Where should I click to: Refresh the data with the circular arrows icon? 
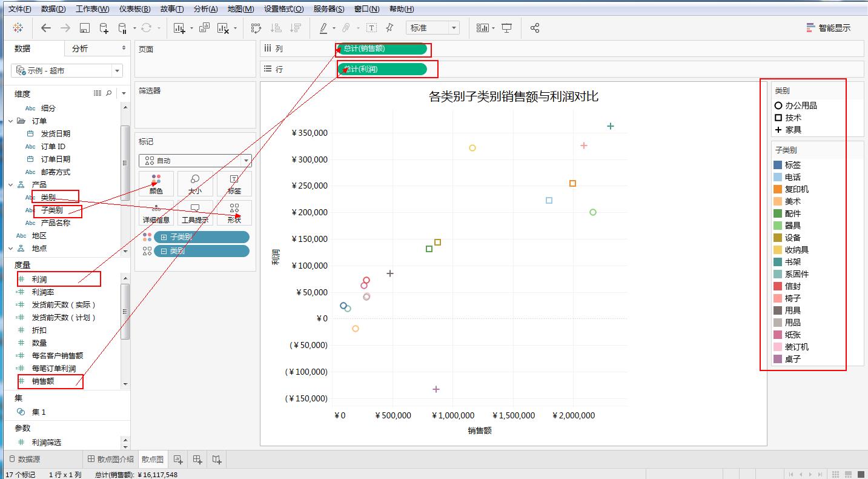[146, 28]
